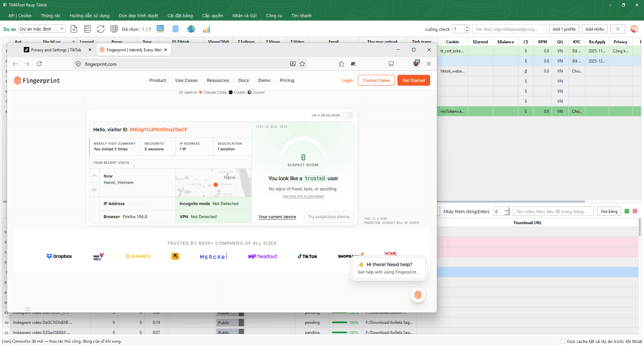Check 'Dọn cache tất cả dự án' checkbox
Screen dimensions: 644x345
(x=563, y=341)
